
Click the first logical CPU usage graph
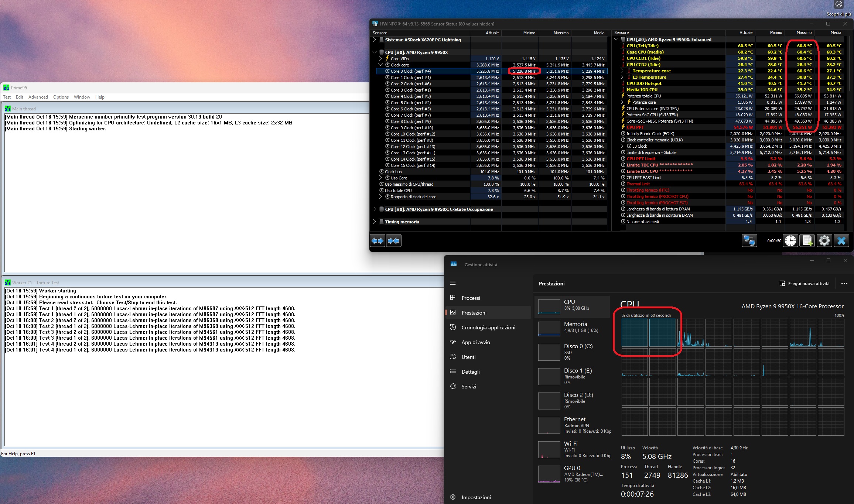(x=635, y=333)
